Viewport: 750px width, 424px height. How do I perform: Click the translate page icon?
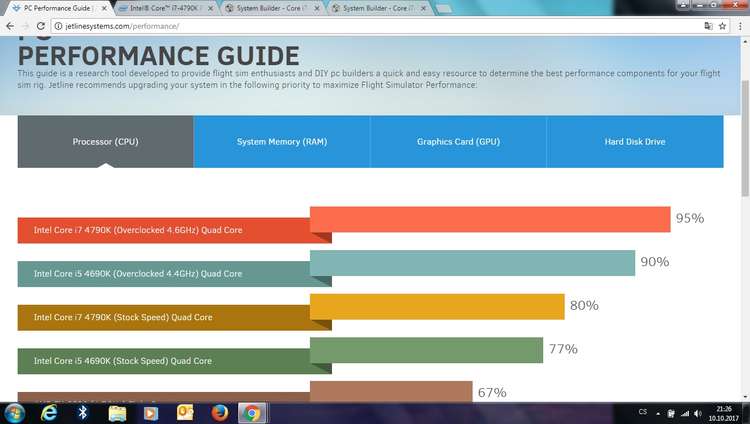(708, 26)
